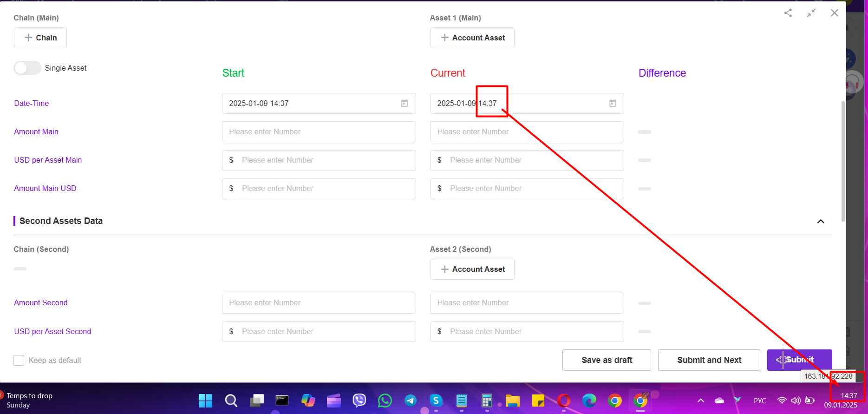Open Skype from the taskbar
Viewport: 868px width, 414px height.
tap(436, 401)
